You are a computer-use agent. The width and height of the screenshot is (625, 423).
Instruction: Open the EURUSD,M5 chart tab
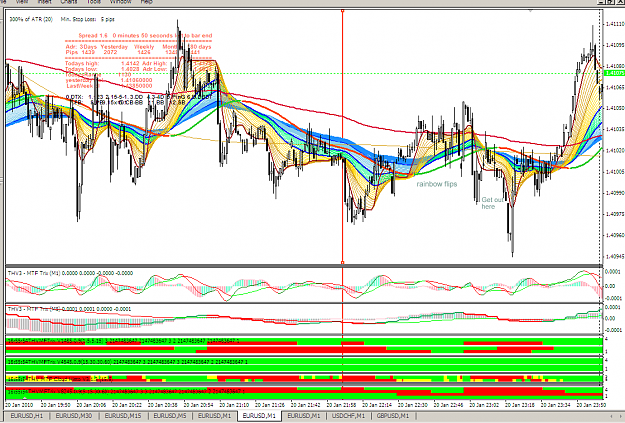tap(170, 416)
